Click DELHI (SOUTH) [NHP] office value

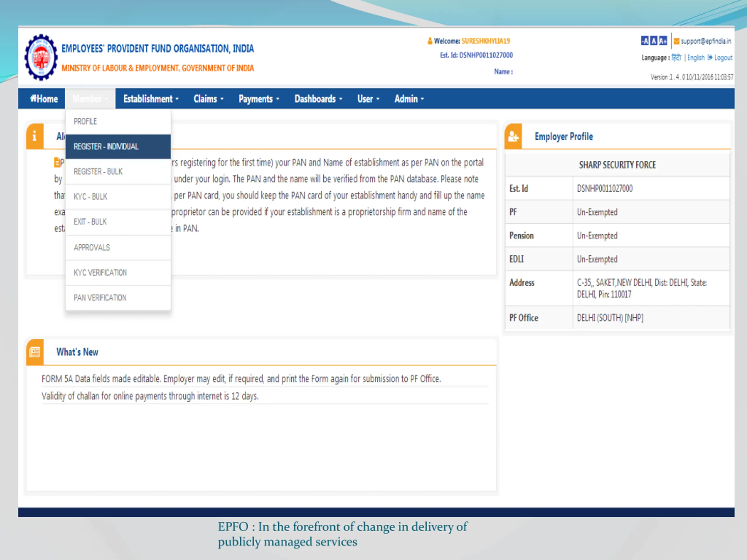click(x=610, y=318)
